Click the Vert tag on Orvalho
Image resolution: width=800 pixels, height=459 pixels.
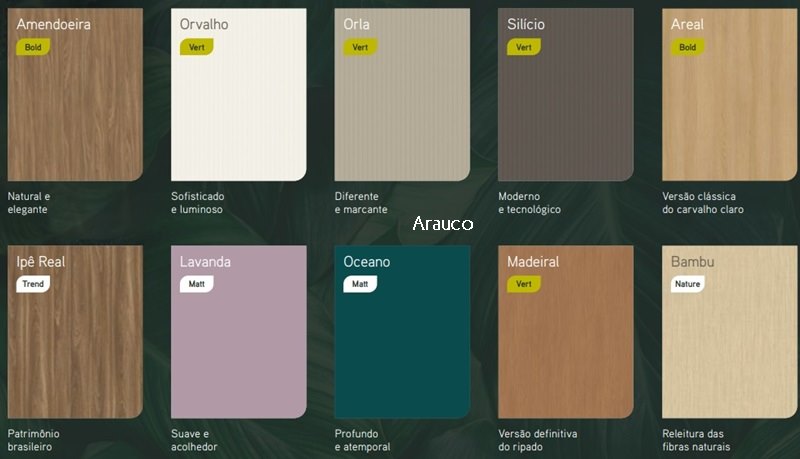(x=197, y=47)
